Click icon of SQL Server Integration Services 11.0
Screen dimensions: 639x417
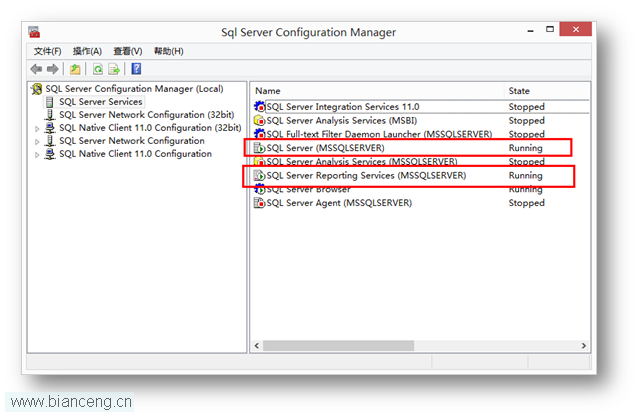coord(260,107)
